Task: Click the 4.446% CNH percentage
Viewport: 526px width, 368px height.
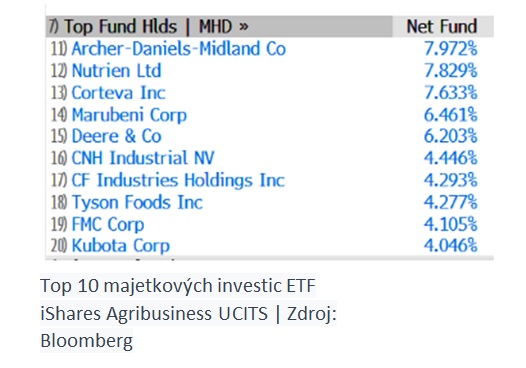Action: point(450,158)
